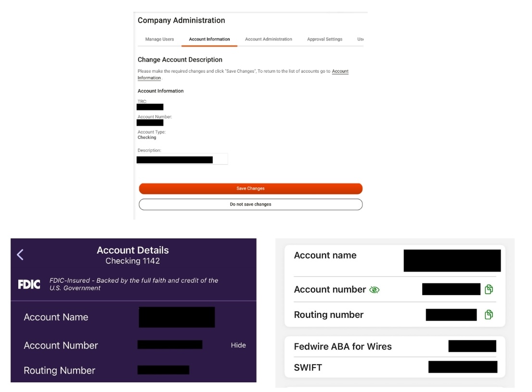Click the Routing Number row in the purple panel
Image resolution: width=532 pixels, height=392 pixels.
[133, 370]
